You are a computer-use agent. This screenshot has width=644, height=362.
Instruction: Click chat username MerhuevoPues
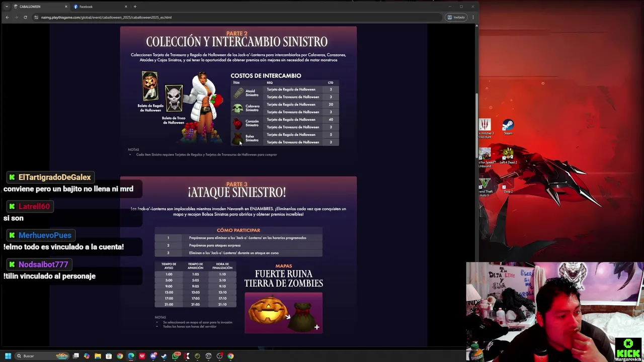(x=45, y=235)
